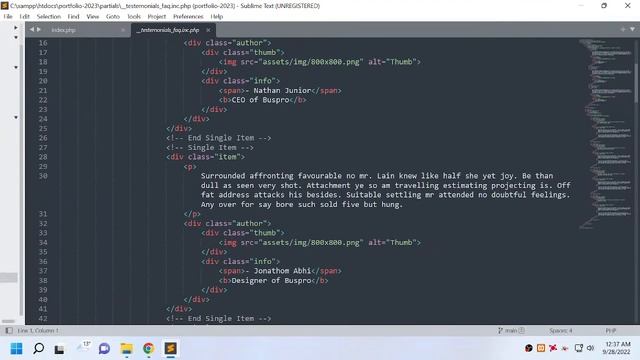Open the Help menu
Image resolution: width=640 pixels, height=360 pixels.
click(217, 16)
